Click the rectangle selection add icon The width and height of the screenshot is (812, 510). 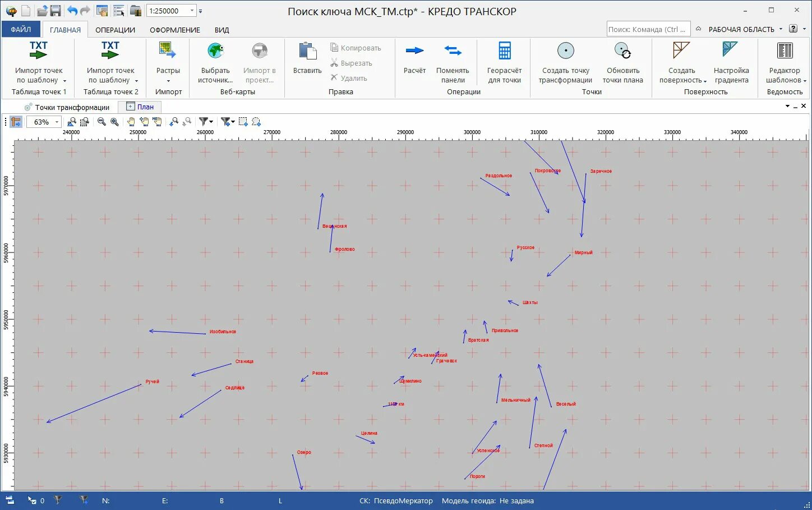[x=243, y=122]
